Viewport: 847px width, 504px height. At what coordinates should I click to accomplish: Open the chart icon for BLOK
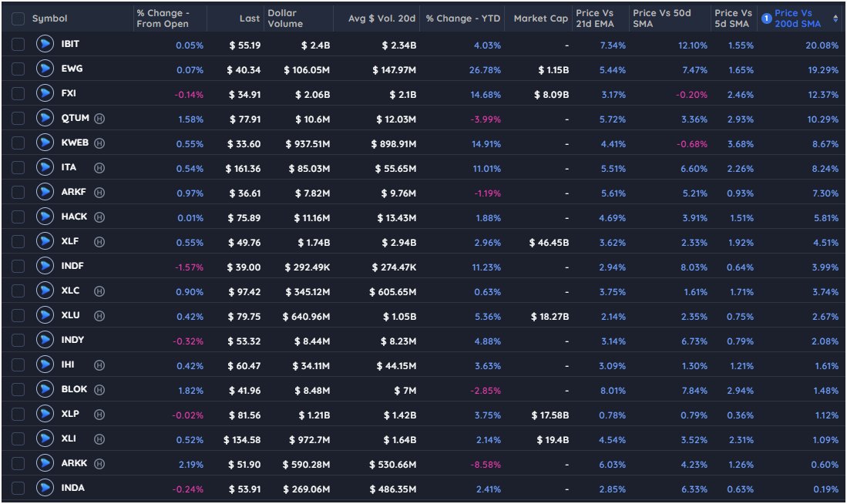click(x=45, y=389)
